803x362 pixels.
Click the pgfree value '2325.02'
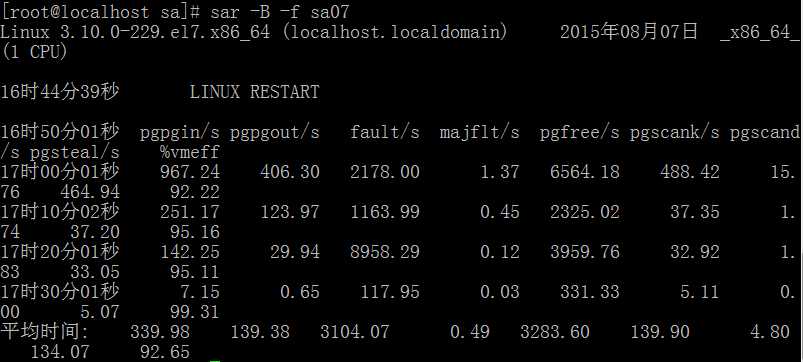coord(585,212)
